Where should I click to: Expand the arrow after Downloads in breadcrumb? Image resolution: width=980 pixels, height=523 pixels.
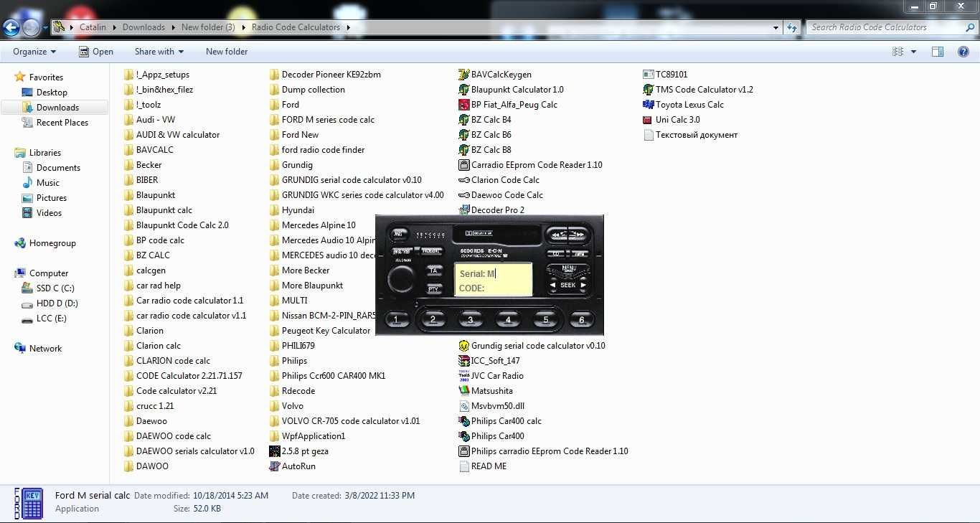pos(172,27)
